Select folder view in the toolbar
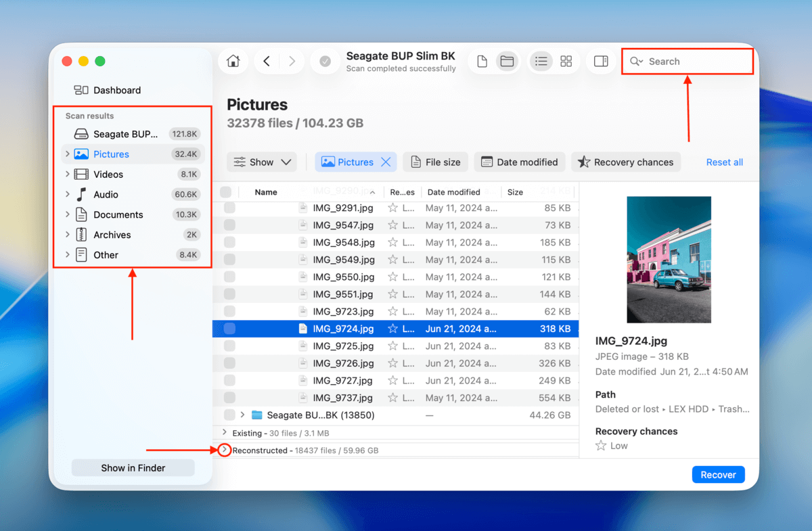812x531 pixels. point(507,61)
